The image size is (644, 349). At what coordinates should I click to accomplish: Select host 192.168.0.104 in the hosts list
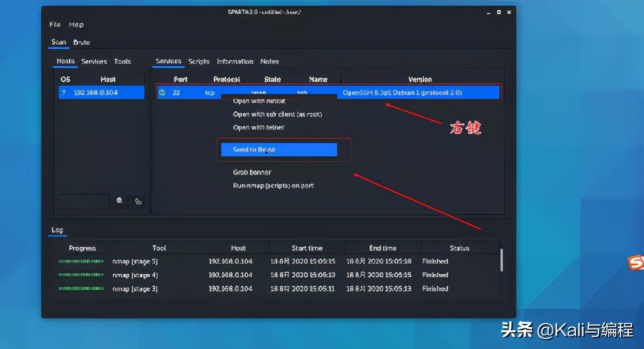click(102, 93)
